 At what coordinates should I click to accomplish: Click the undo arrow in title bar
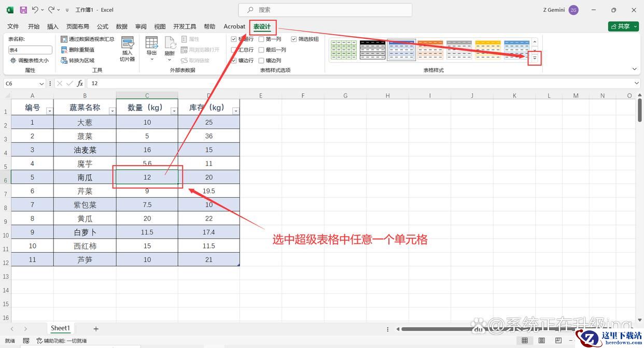point(35,10)
